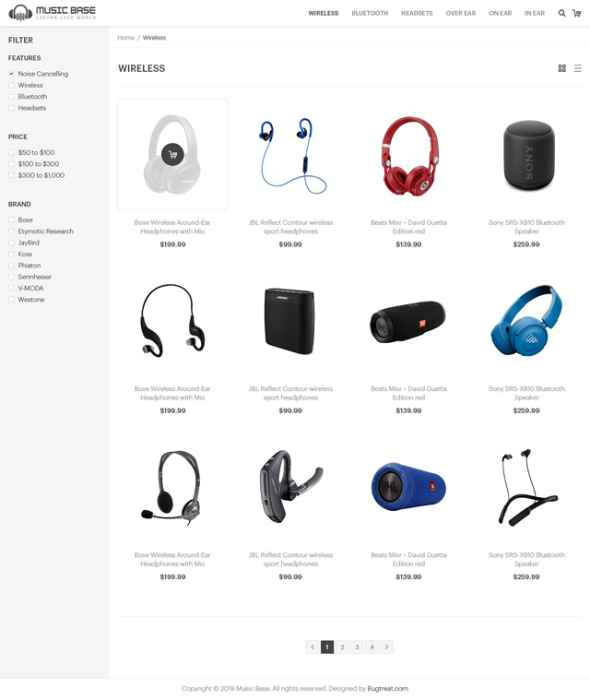Viewport: 590px width, 700px height.
Task: Go to Home breadcrumb link
Action: 126,38
